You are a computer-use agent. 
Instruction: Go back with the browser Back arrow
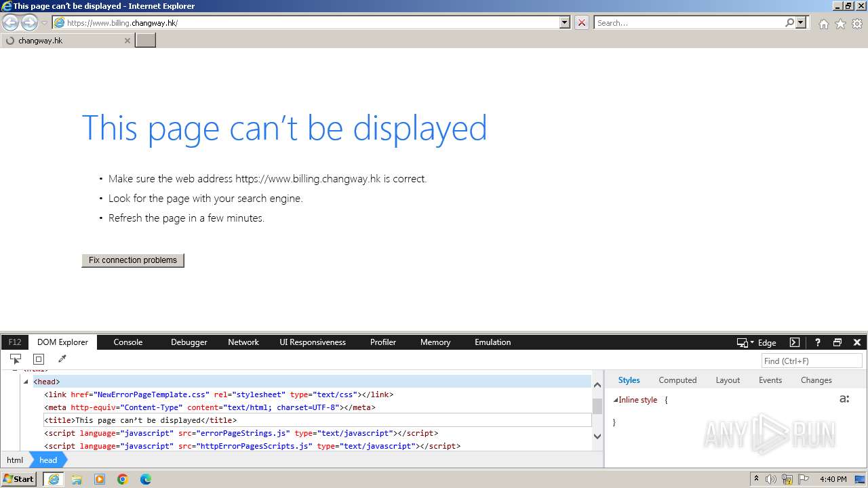(11, 23)
